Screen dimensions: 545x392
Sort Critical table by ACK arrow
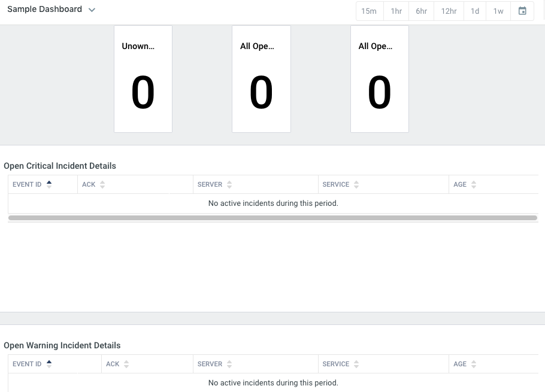coord(102,184)
